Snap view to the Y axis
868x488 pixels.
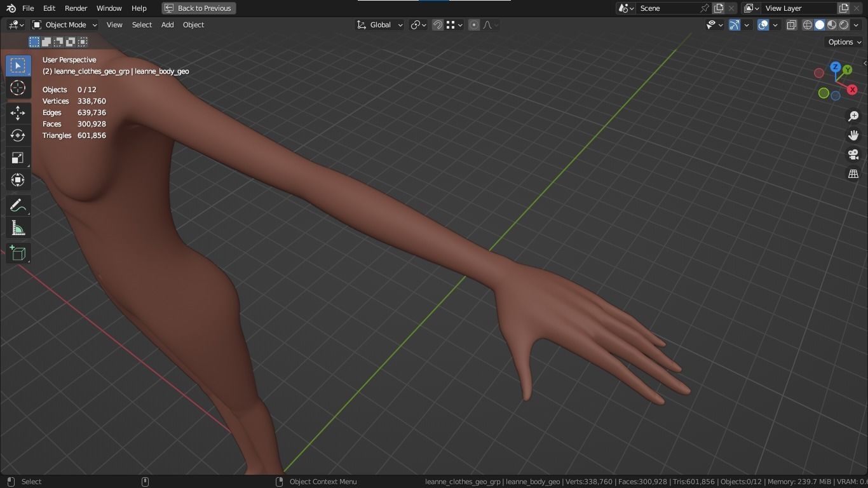tap(847, 70)
